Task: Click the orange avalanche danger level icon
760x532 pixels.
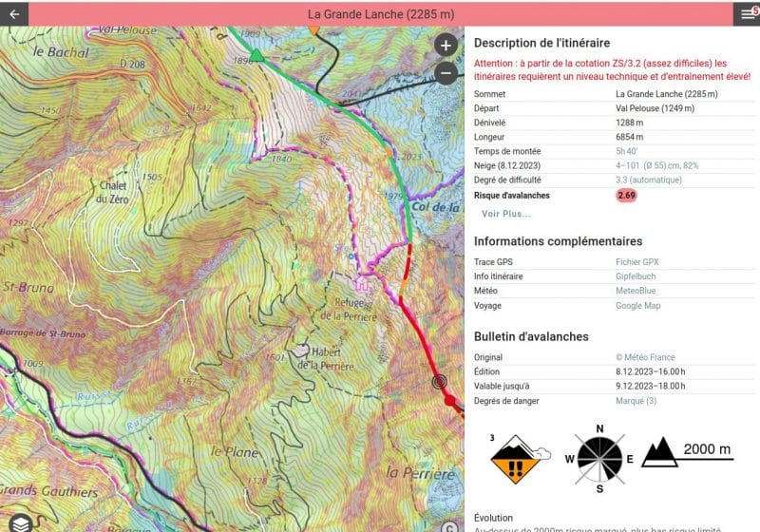Action: tap(517, 457)
